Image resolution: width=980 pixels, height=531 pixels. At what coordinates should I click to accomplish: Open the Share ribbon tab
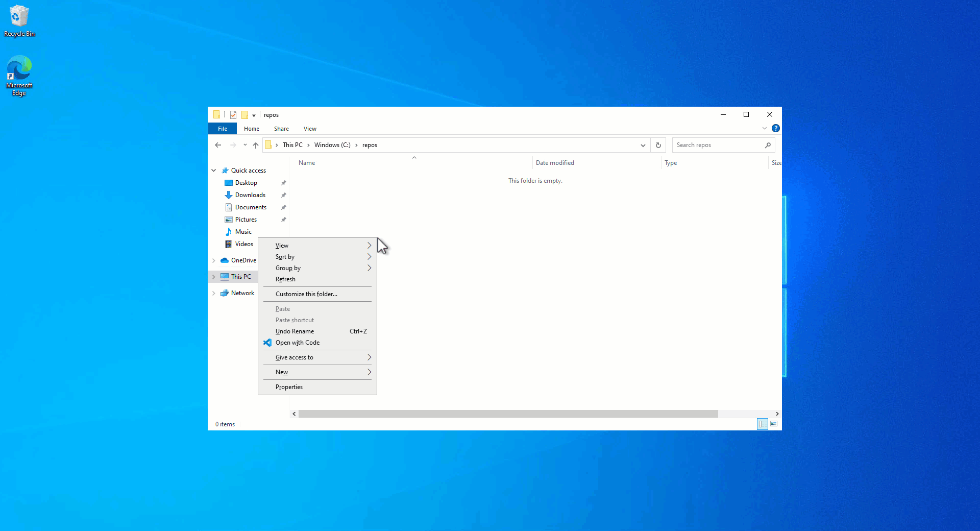[281, 129]
